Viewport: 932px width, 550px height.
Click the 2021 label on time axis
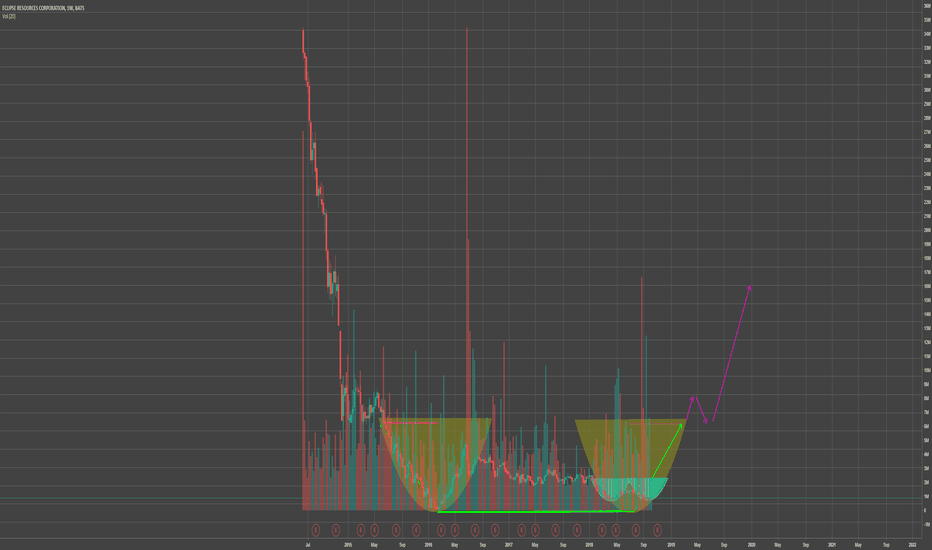pos(832,545)
